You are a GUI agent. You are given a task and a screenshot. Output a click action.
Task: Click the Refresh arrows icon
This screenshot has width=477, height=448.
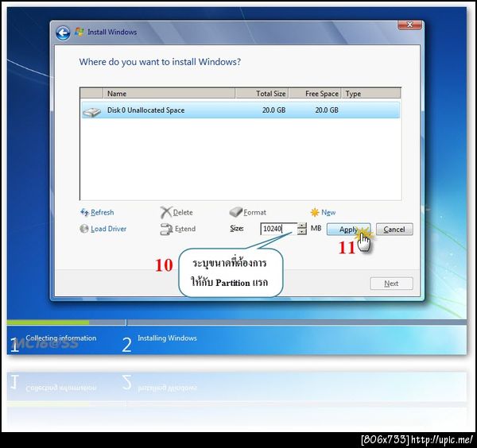84,212
